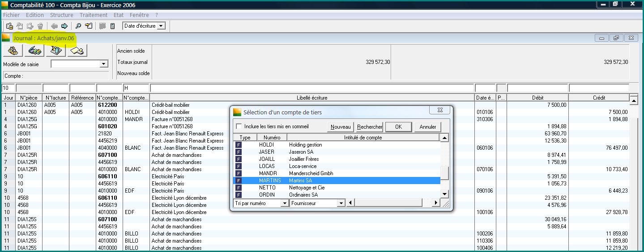Open the calculator toolbar icon
This screenshot has height=252, width=644.
click(x=112, y=26)
